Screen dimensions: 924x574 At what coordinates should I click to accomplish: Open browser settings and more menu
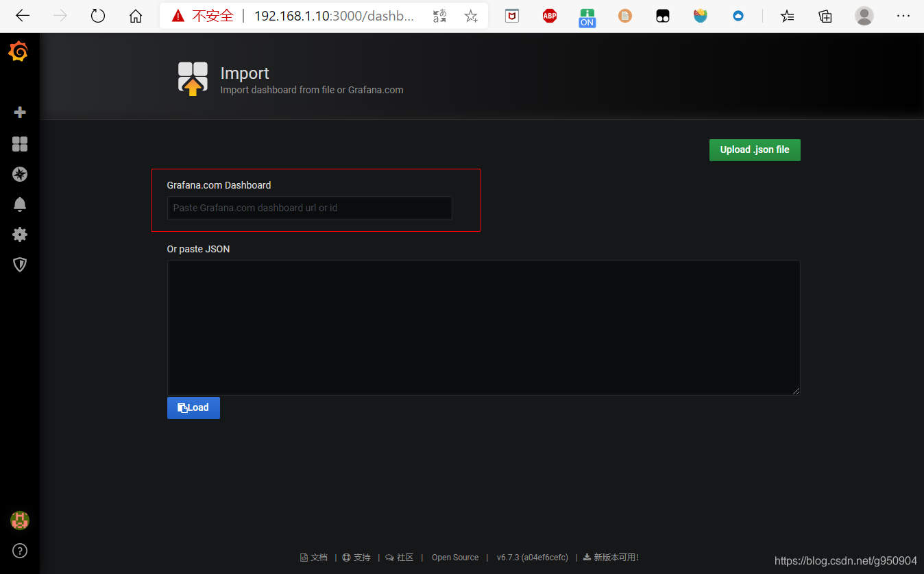[x=903, y=16]
